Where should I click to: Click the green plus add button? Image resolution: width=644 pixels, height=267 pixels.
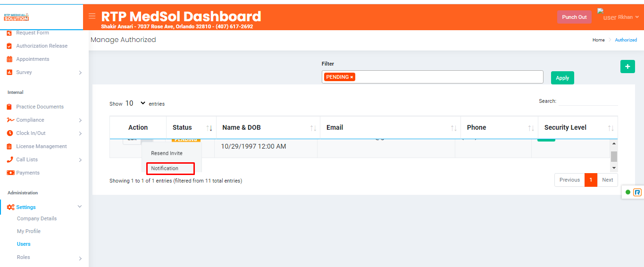[x=627, y=67]
